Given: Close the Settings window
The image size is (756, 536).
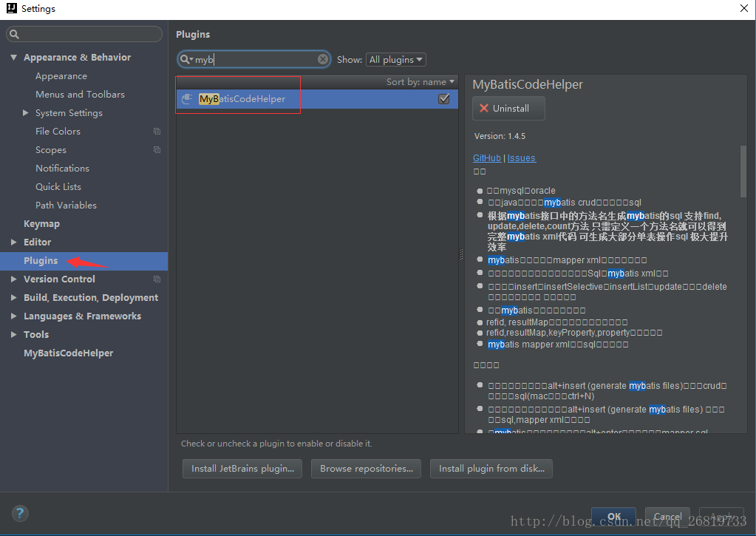Looking at the screenshot, I should click(x=744, y=8).
